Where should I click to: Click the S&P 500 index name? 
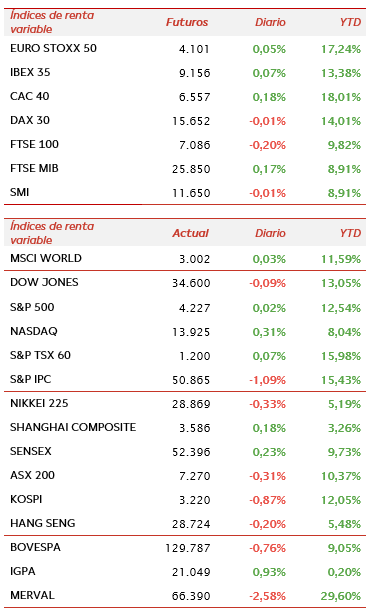(x=32, y=307)
